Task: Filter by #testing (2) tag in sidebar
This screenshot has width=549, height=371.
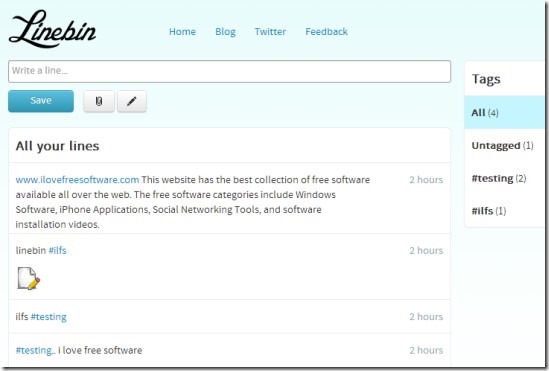Action: click(x=504, y=178)
